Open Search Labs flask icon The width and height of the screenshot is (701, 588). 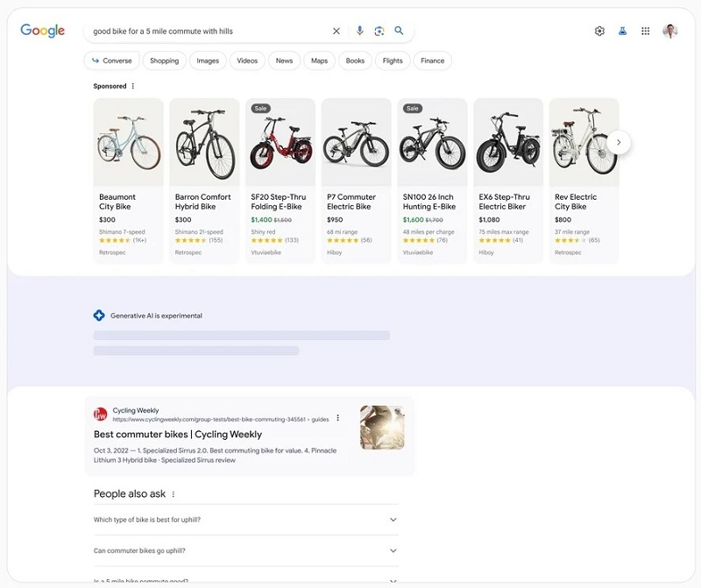(622, 31)
